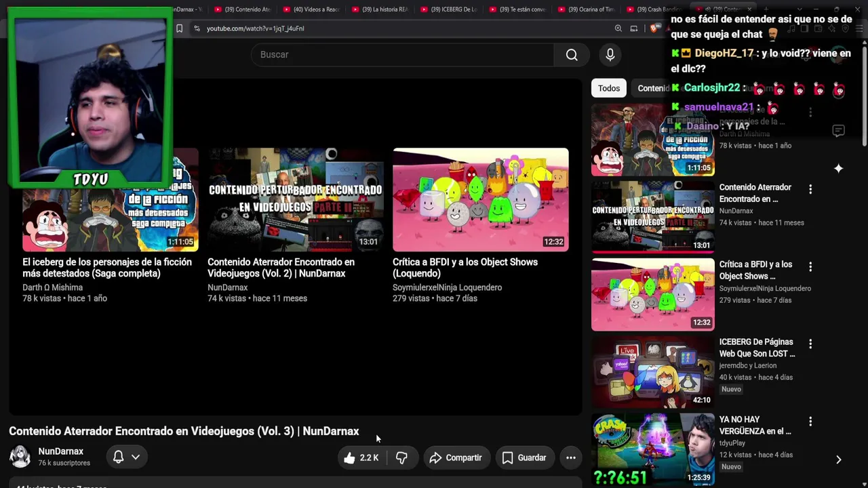
Task: Open sidebar thumbnail with 13:01 duration
Action: point(652,218)
